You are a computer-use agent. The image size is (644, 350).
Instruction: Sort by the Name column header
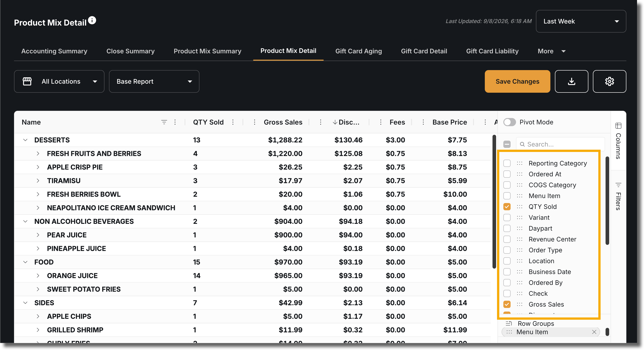pyautogui.click(x=31, y=122)
